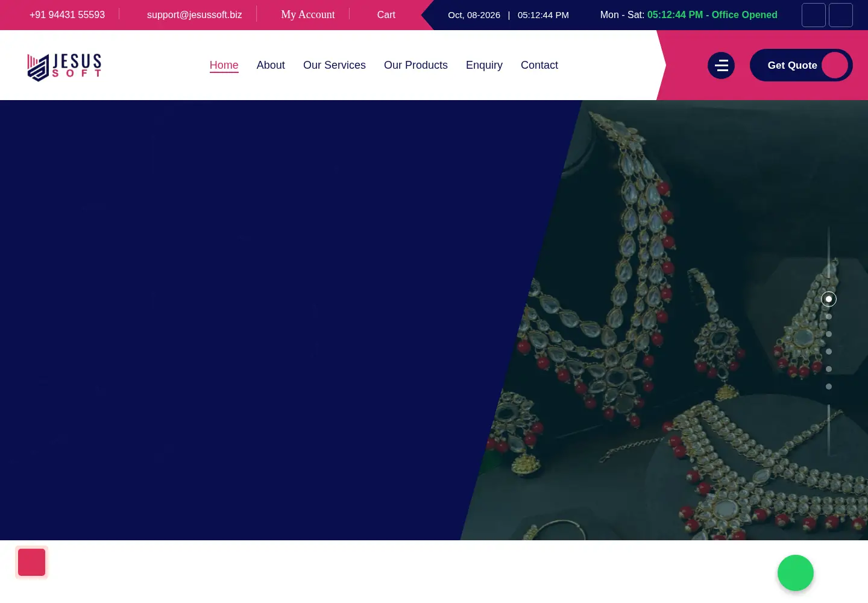The image size is (868, 603).
Task: Open the My Account link
Action: click(x=308, y=14)
